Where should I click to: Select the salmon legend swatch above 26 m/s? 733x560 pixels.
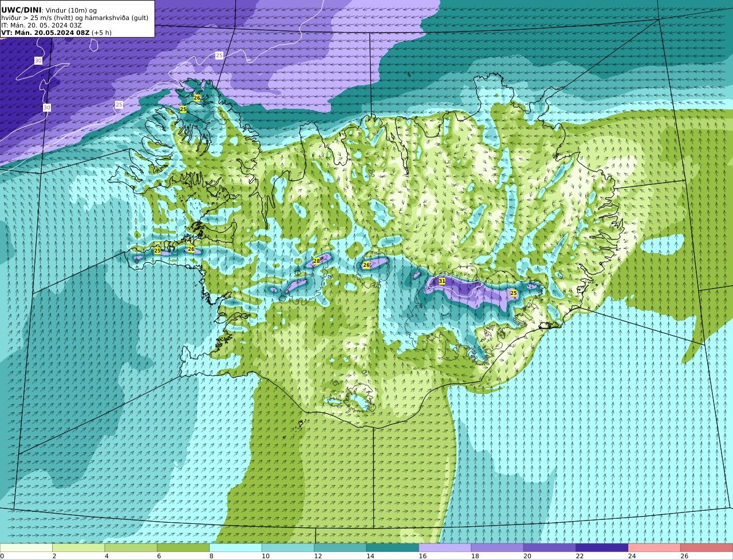point(707,547)
